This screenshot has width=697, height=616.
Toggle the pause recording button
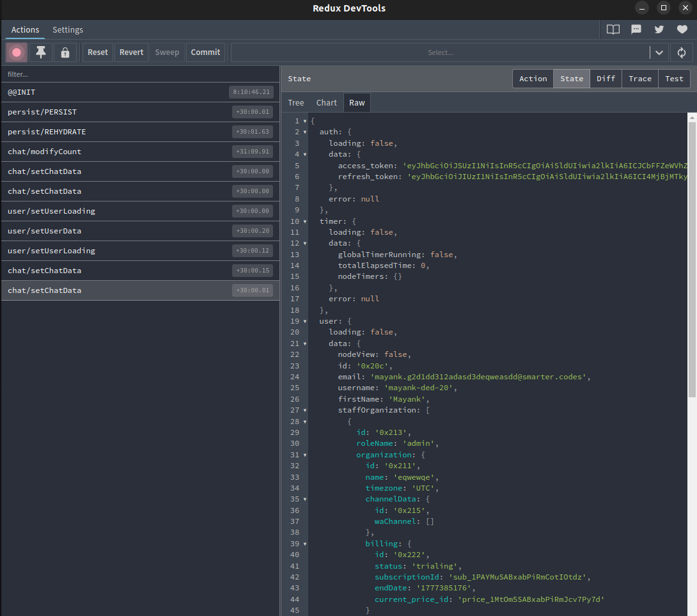tap(17, 52)
